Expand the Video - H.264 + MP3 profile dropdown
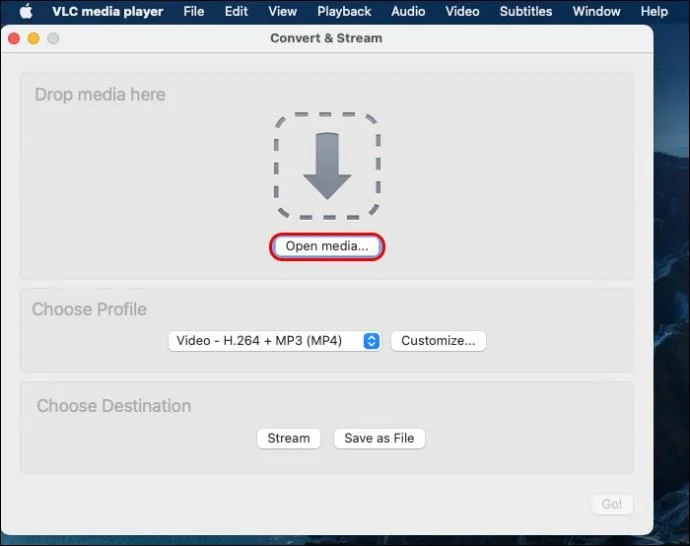 tap(275, 341)
